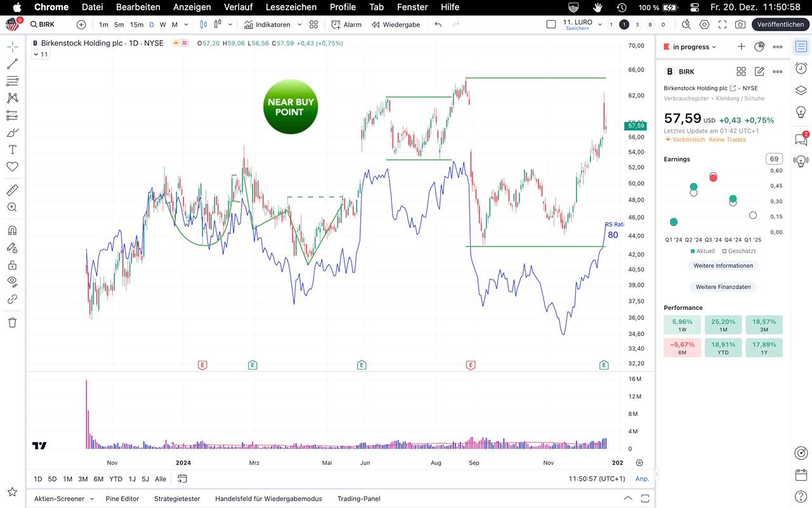Select the Text annotation tool

12,150
